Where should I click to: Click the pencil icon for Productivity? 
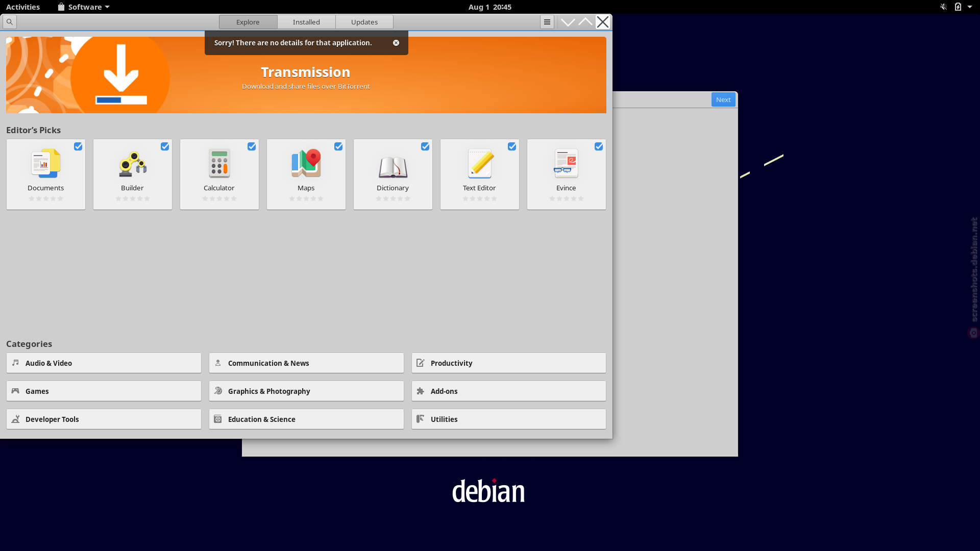421,363
